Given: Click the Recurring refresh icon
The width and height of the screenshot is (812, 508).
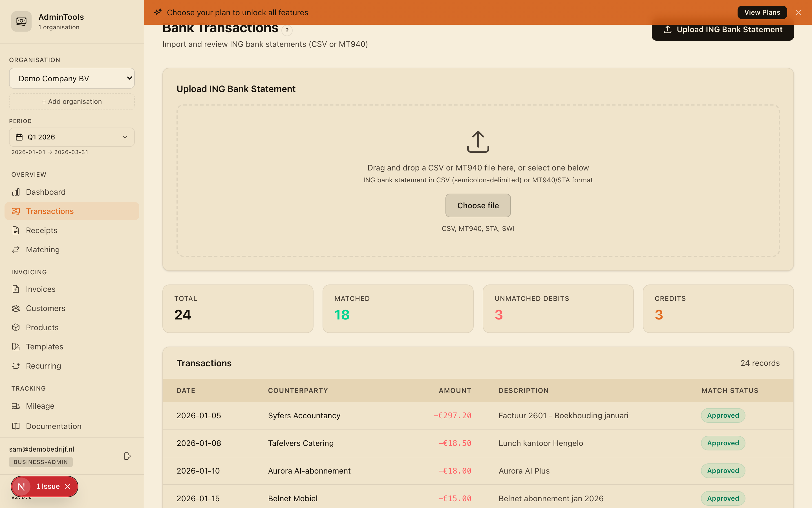Looking at the screenshot, I should coord(16,365).
